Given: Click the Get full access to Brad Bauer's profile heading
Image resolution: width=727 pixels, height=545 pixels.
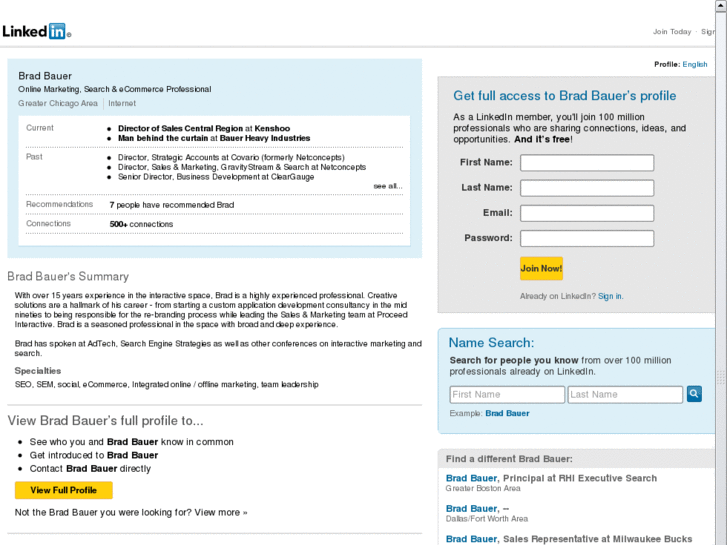Looking at the screenshot, I should (564, 96).
